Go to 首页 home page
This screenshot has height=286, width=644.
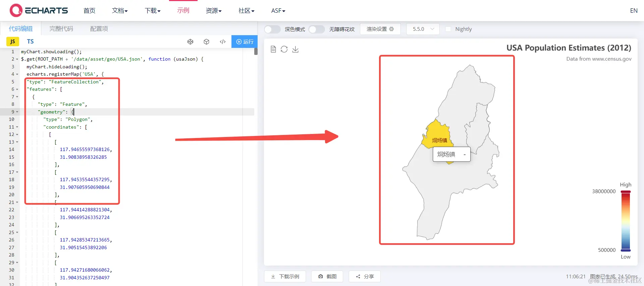coord(89,11)
